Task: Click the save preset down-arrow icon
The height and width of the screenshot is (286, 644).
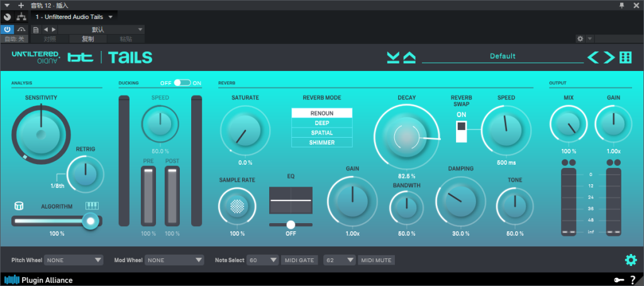Action: [x=393, y=58]
